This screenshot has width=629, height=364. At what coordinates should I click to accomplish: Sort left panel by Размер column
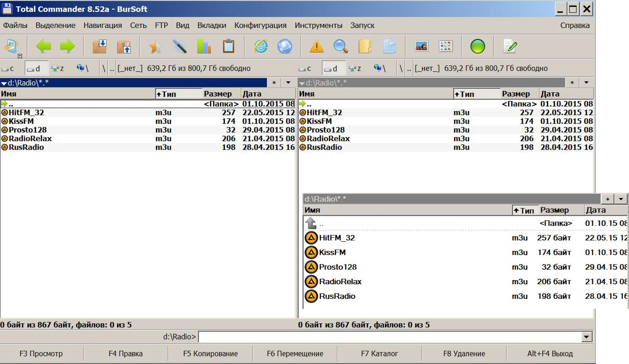pos(222,94)
